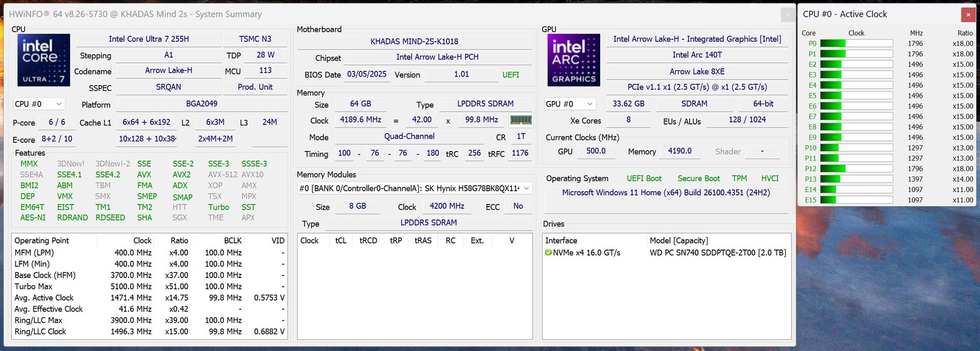The width and height of the screenshot is (980, 351).
Task: Click the SRQAN SSPEC value
Action: click(x=168, y=87)
